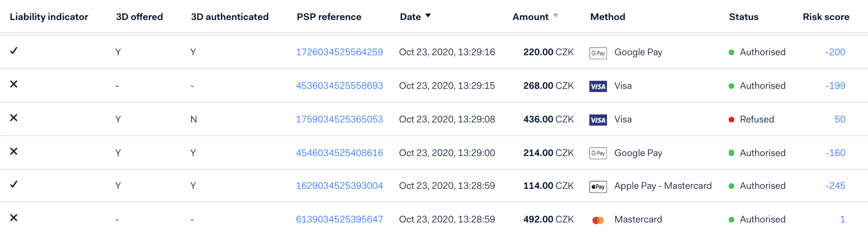Click the Liability indicator column header
The width and height of the screenshot is (868, 233).
click(x=49, y=17)
